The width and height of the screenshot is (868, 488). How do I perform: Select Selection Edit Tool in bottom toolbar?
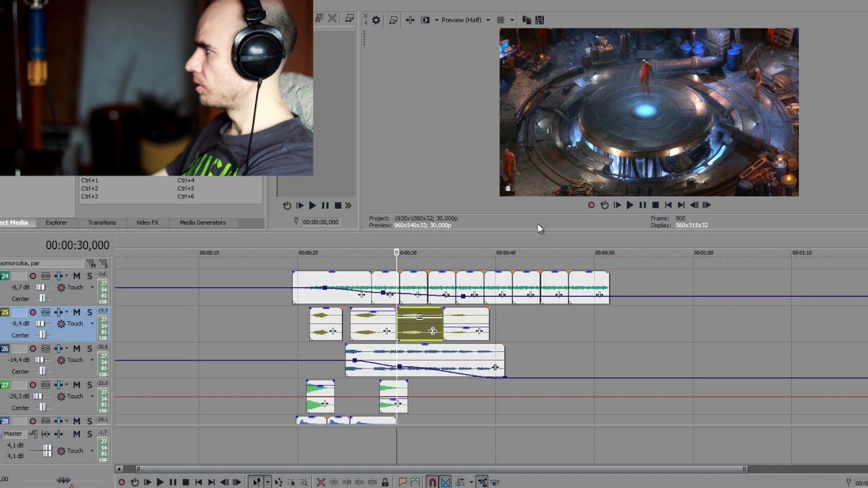[x=292, y=483]
